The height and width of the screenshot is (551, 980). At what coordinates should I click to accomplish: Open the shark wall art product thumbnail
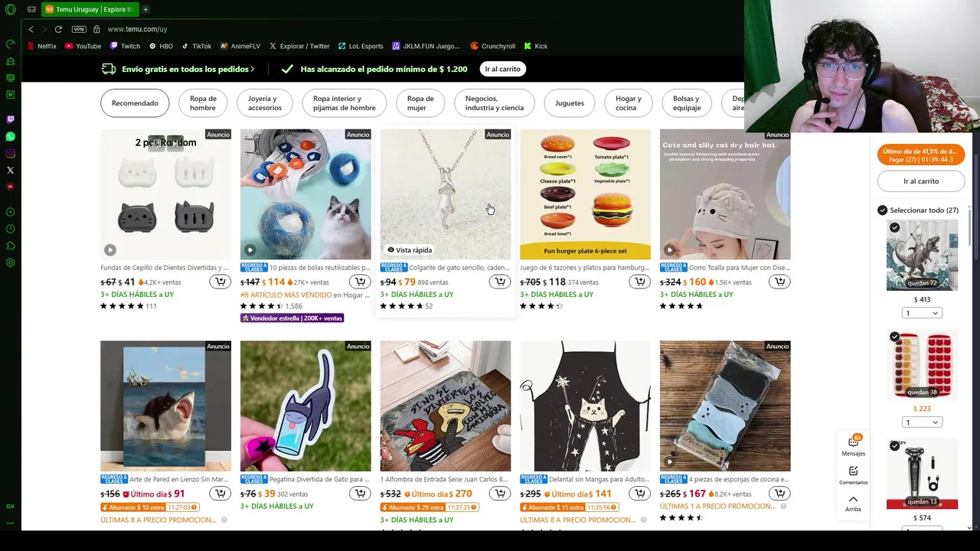(165, 406)
